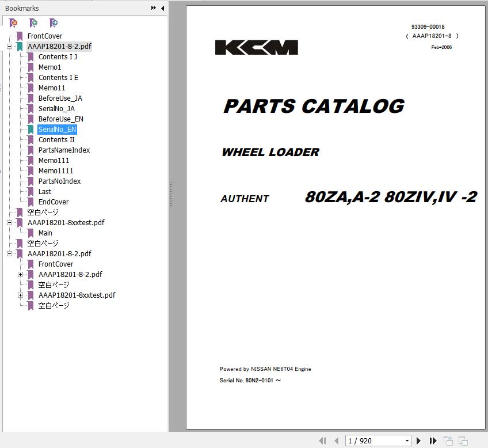Go to first page with the navigation arrow

[323, 441]
